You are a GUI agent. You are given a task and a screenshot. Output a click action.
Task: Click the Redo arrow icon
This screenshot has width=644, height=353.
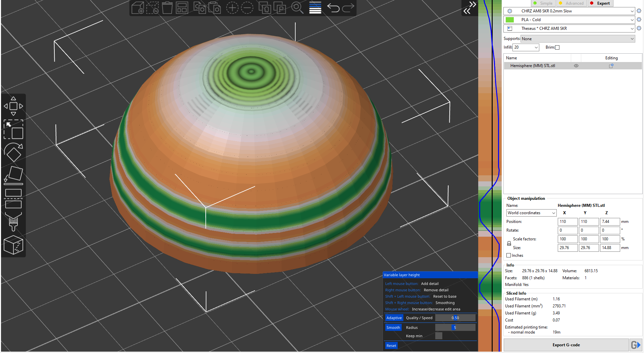point(348,8)
